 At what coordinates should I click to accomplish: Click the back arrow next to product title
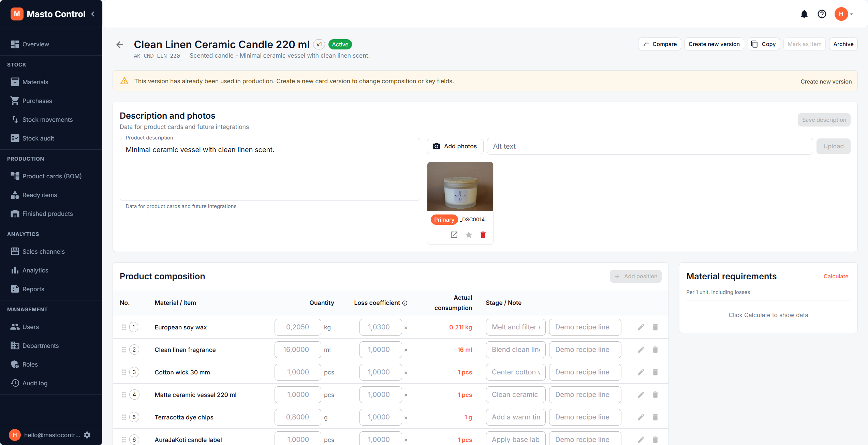[x=120, y=45]
